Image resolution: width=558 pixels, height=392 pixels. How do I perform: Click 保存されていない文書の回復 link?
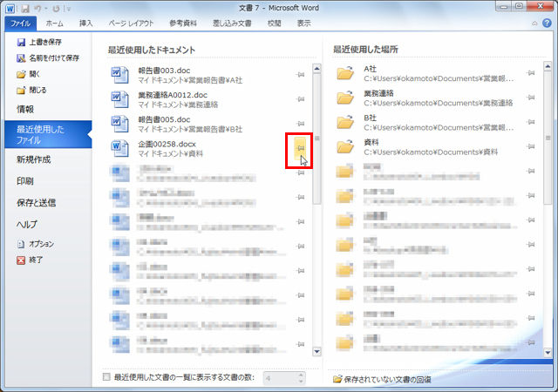(382, 380)
